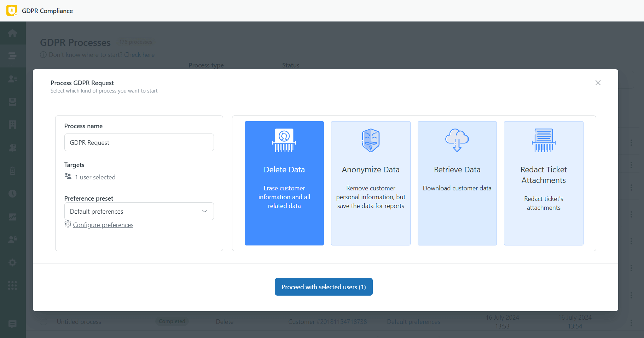Select the Anonymize Data process card
Image resolution: width=644 pixels, height=338 pixels.
371,183
